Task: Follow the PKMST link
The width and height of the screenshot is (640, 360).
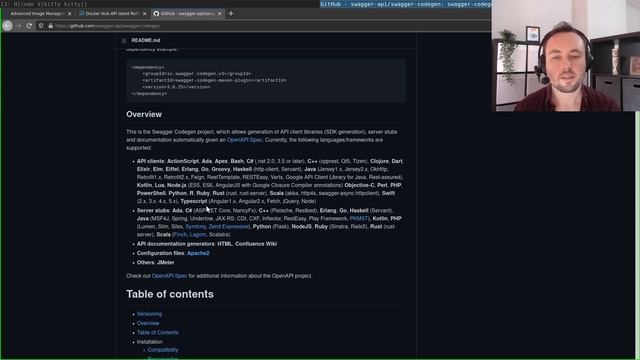Action: (x=359, y=219)
